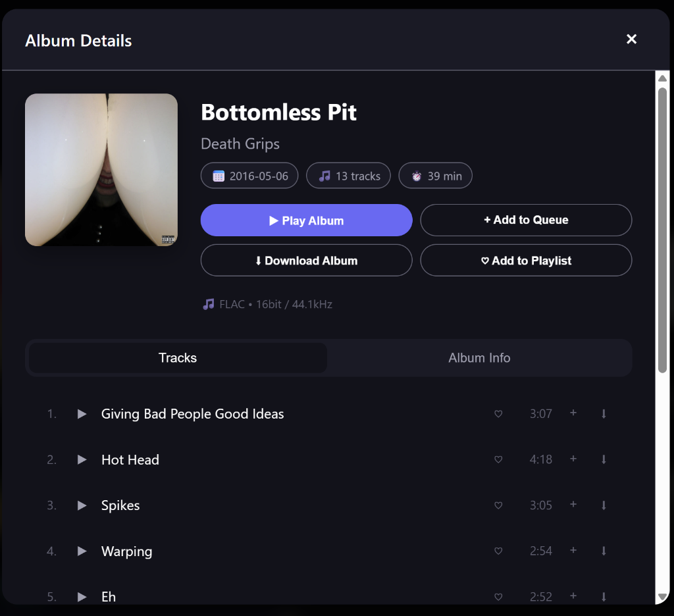The image size is (674, 616).
Task: Select the Hot Head track title
Action: click(x=130, y=460)
